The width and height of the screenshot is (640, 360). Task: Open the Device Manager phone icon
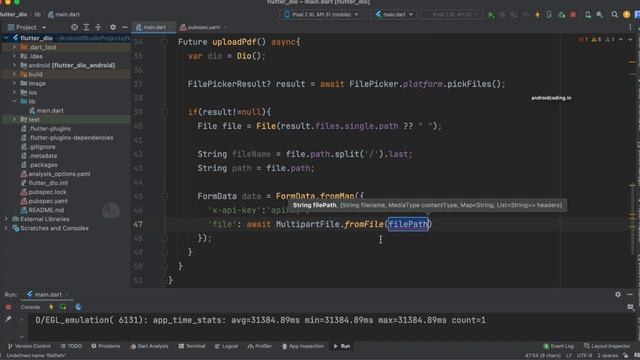588,15
